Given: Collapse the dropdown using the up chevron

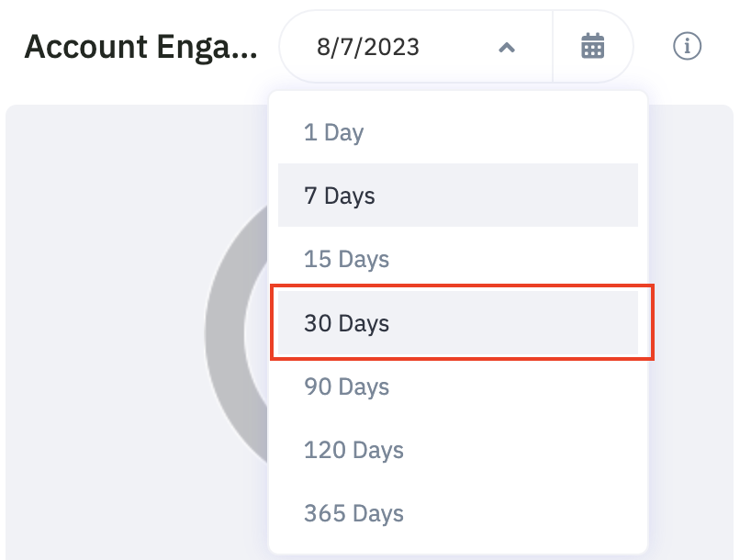Looking at the screenshot, I should tap(507, 47).
